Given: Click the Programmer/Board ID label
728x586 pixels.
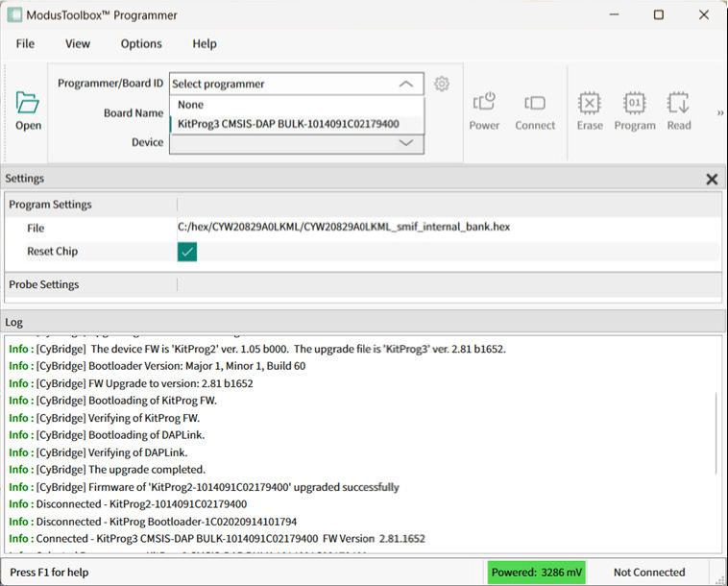Looking at the screenshot, I should pos(110,84).
